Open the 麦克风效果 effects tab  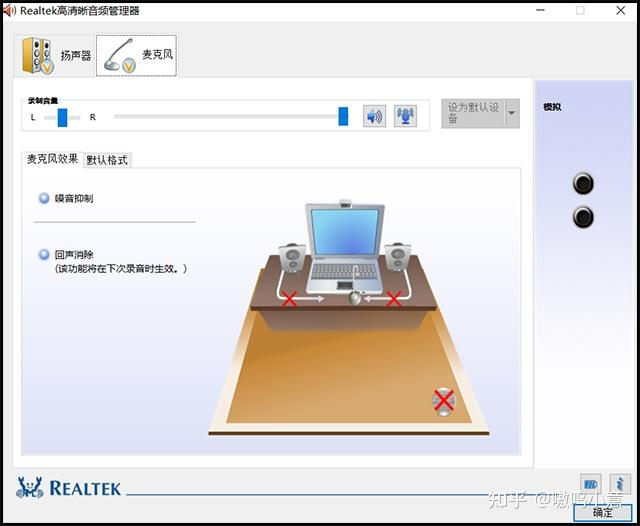[52, 159]
